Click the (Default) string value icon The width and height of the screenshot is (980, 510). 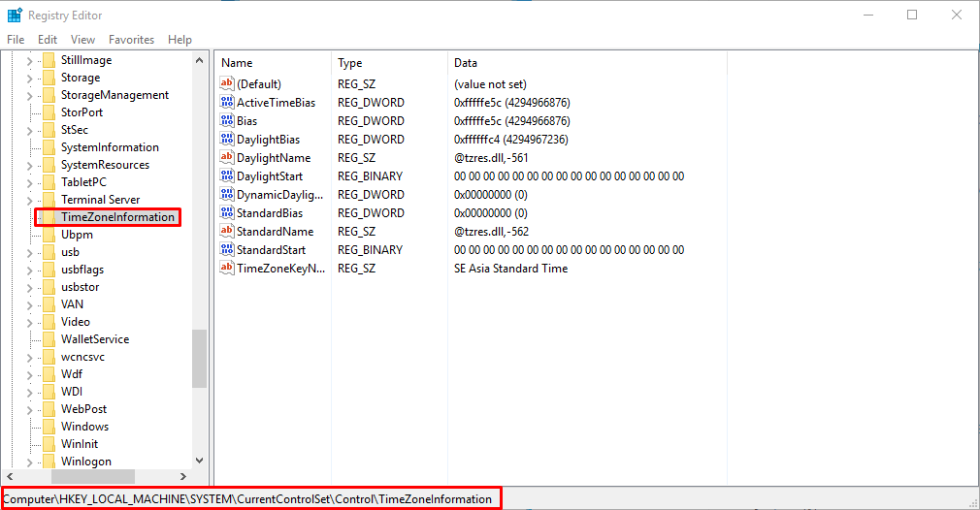[227, 83]
